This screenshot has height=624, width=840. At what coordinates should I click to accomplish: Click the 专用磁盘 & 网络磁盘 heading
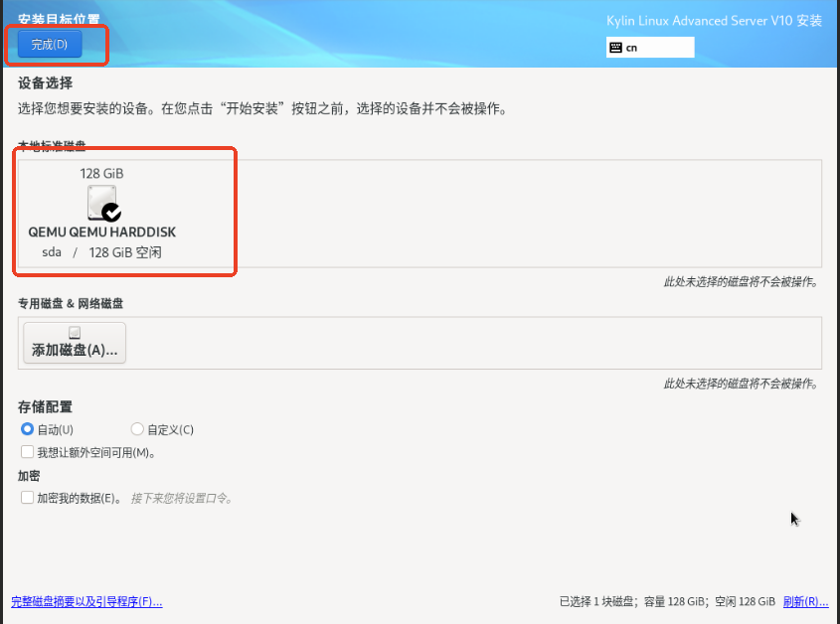coord(71,304)
